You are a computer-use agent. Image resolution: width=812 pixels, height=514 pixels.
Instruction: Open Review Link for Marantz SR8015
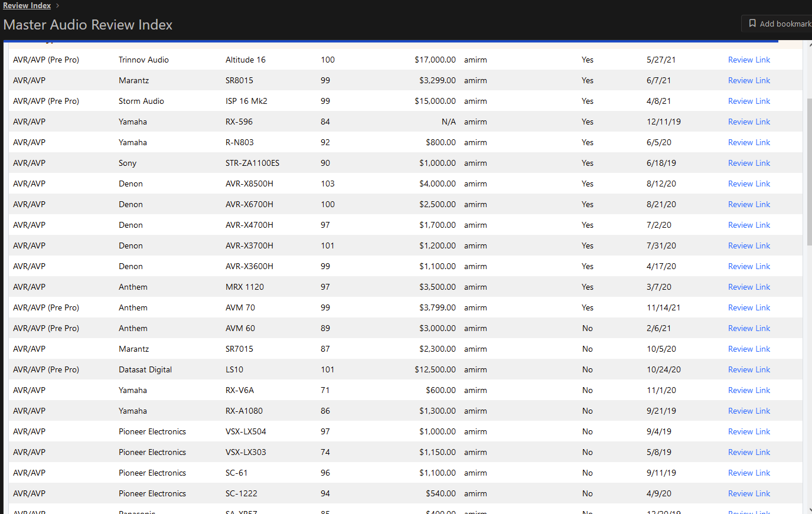point(749,80)
